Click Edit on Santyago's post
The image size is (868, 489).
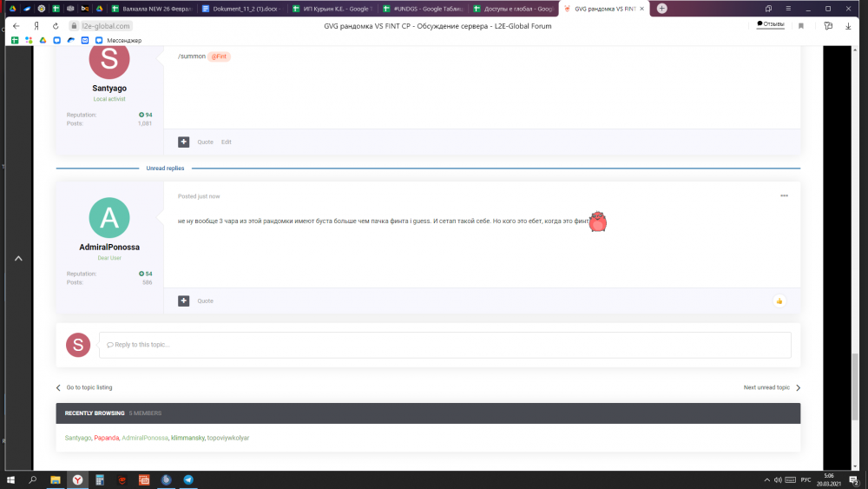tap(226, 142)
